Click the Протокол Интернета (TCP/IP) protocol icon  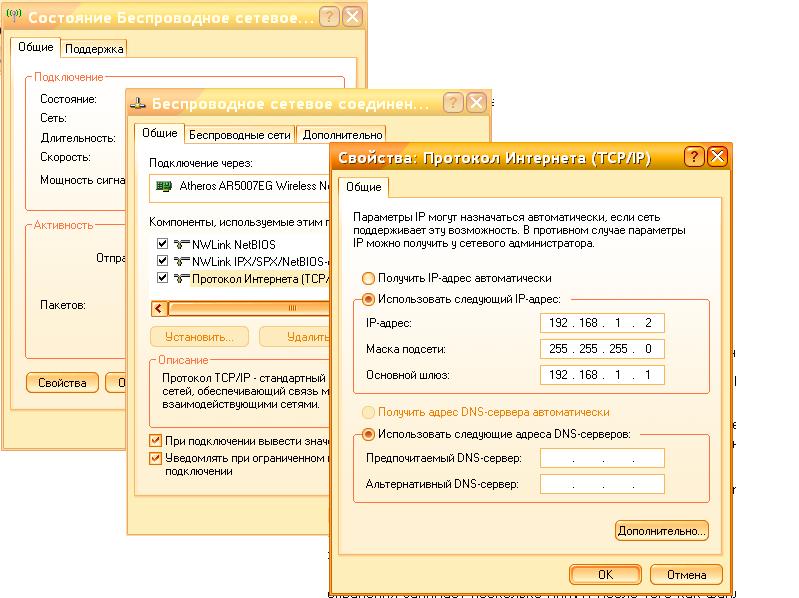coord(180,278)
